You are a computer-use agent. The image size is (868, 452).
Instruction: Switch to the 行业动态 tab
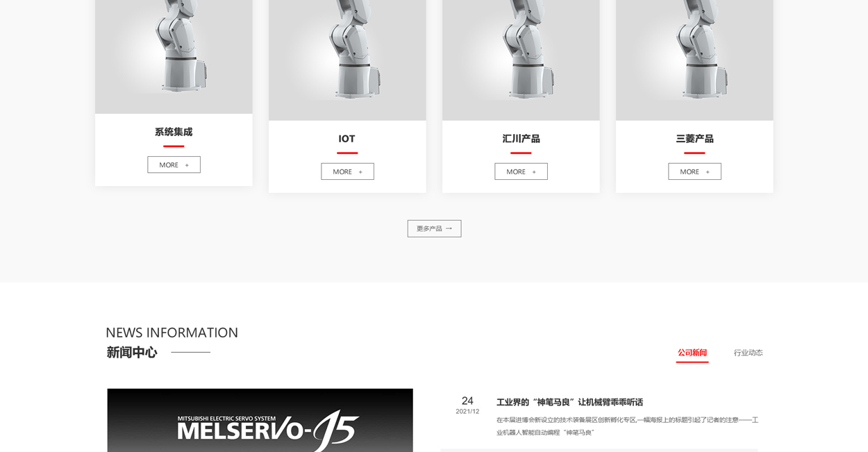[748, 353]
